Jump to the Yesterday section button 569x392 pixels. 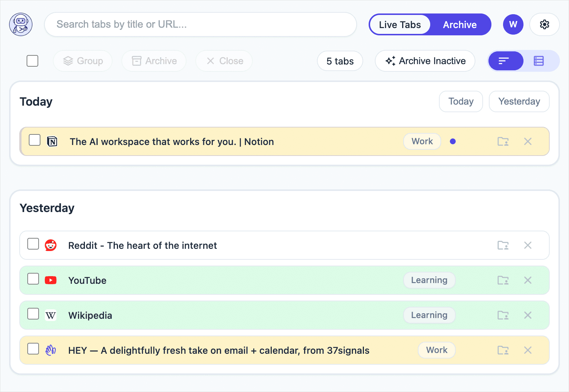tap(519, 101)
